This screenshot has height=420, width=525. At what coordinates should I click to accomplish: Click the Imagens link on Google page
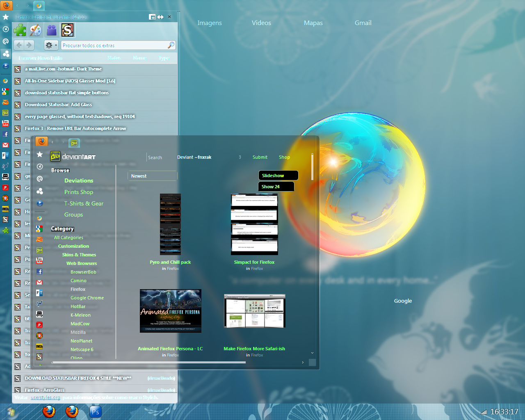tap(210, 23)
